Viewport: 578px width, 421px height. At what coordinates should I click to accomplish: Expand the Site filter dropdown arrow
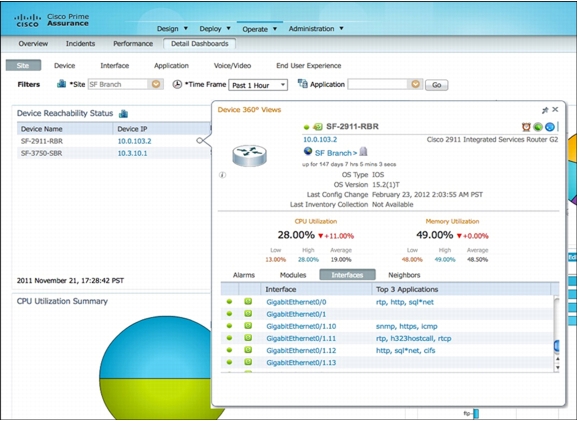click(x=156, y=84)
